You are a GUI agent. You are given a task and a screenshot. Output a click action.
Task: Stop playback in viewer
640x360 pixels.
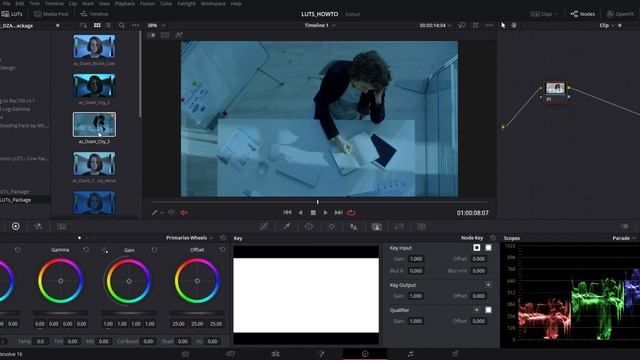click(313, 213)
